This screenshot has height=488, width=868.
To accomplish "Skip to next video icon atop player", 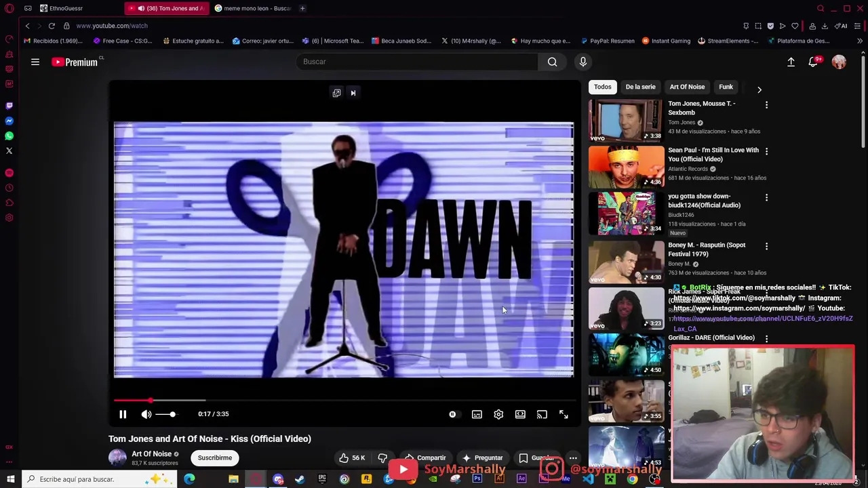I will (353, 93).
